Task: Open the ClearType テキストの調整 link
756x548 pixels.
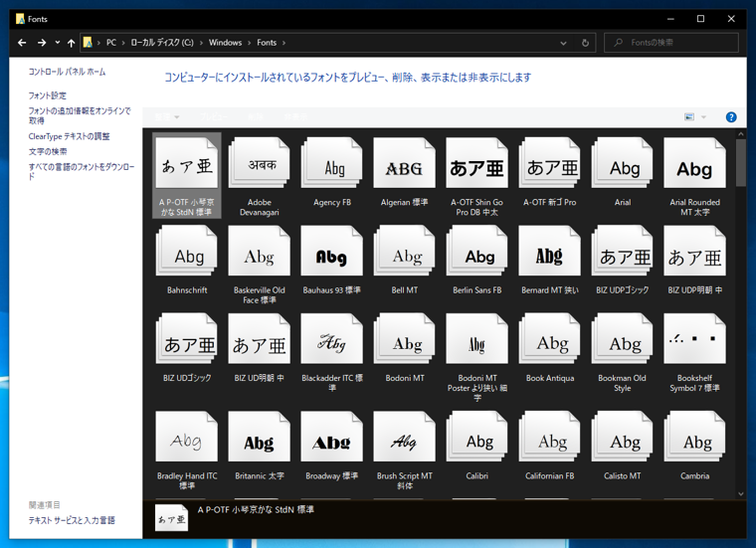Action: 69,136
